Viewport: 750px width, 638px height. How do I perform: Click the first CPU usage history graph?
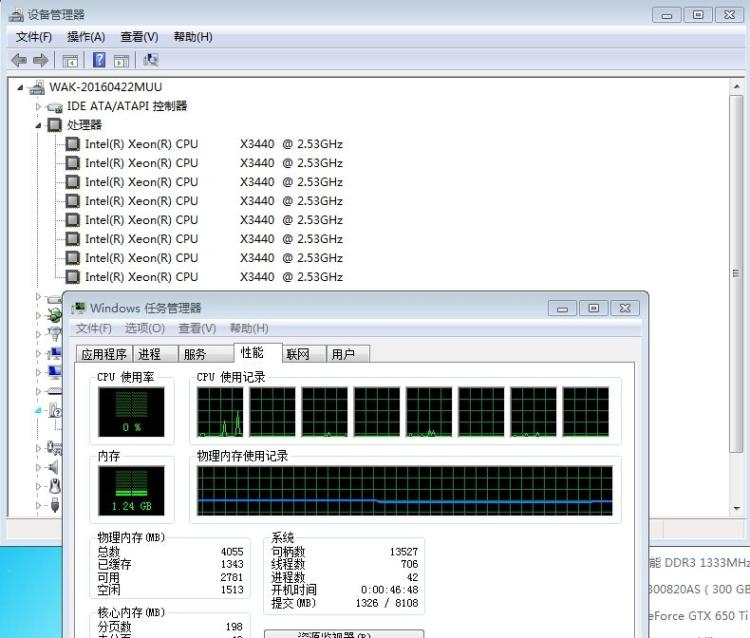point(220,412)
